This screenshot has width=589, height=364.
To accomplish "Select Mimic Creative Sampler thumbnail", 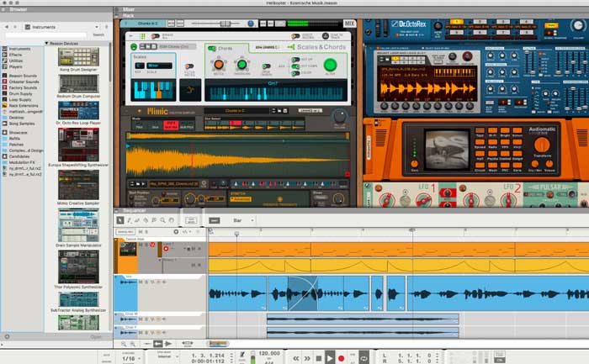I will tap(78, 185).
